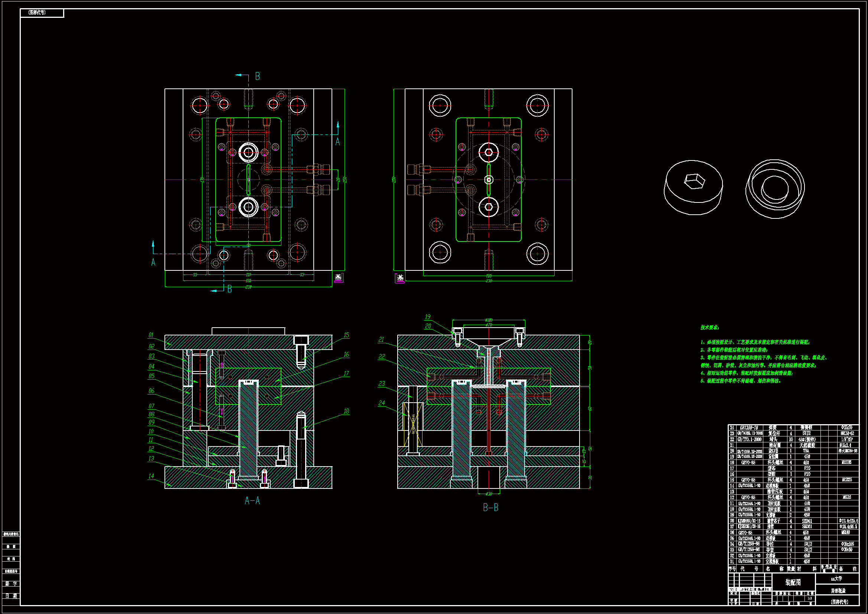Viewport: 868px width, 614px height.
Task: Click part callout number 01
Action: [x=151, y=335]
